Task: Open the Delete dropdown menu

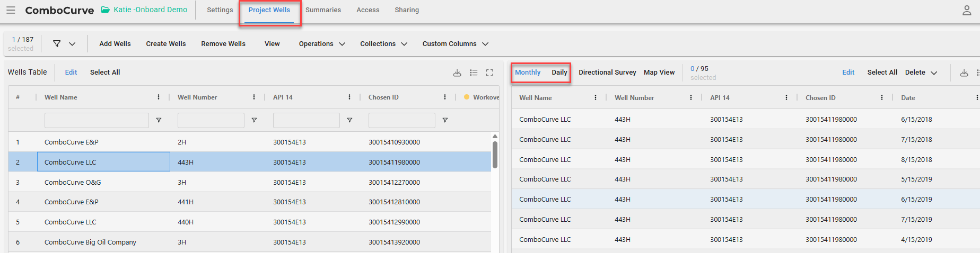Action: (921, 73)
